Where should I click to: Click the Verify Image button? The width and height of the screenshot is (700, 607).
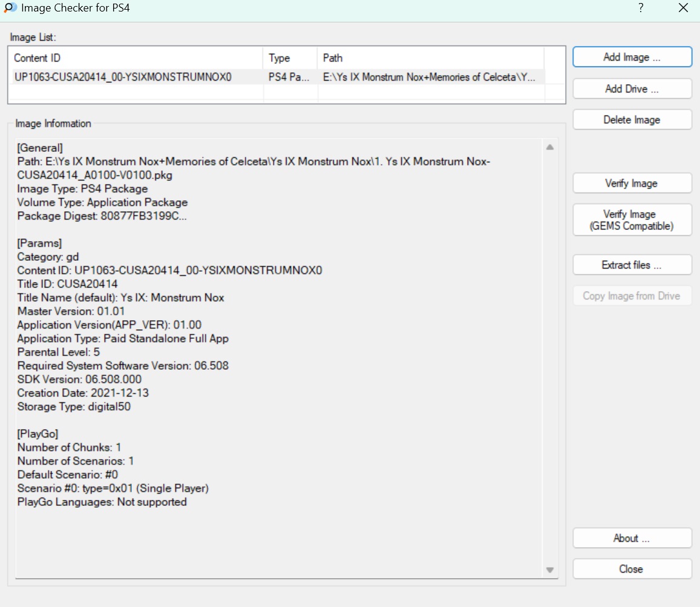click(632, 183)
